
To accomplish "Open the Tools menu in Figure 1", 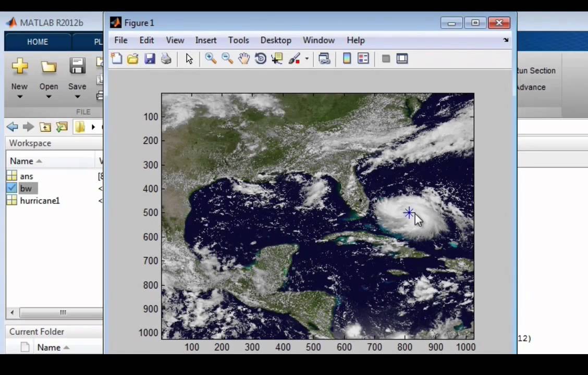I will point(239,40).
